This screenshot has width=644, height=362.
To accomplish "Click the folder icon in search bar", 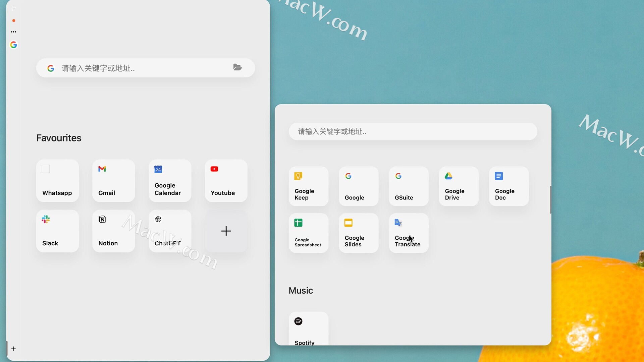I will click(x=237, y=67).
